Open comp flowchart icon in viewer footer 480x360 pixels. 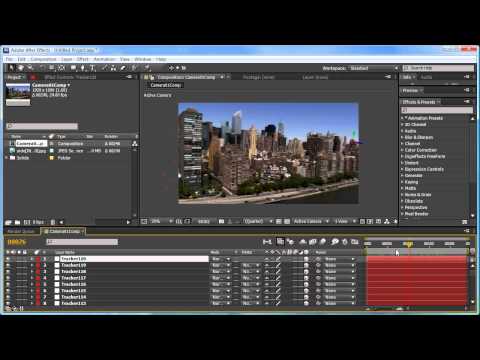[x=387, y=221]
